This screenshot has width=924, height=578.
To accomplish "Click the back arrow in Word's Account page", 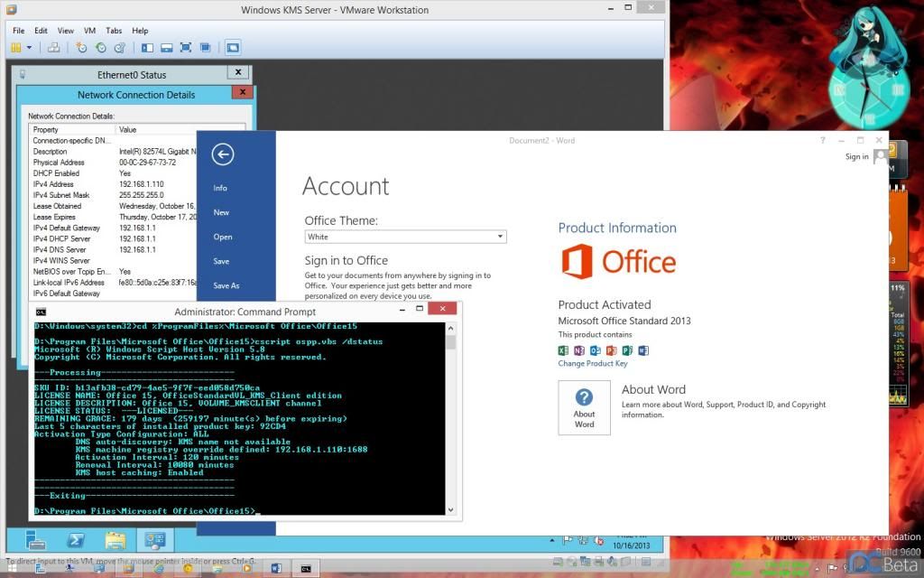I will (x=223, y=154).
